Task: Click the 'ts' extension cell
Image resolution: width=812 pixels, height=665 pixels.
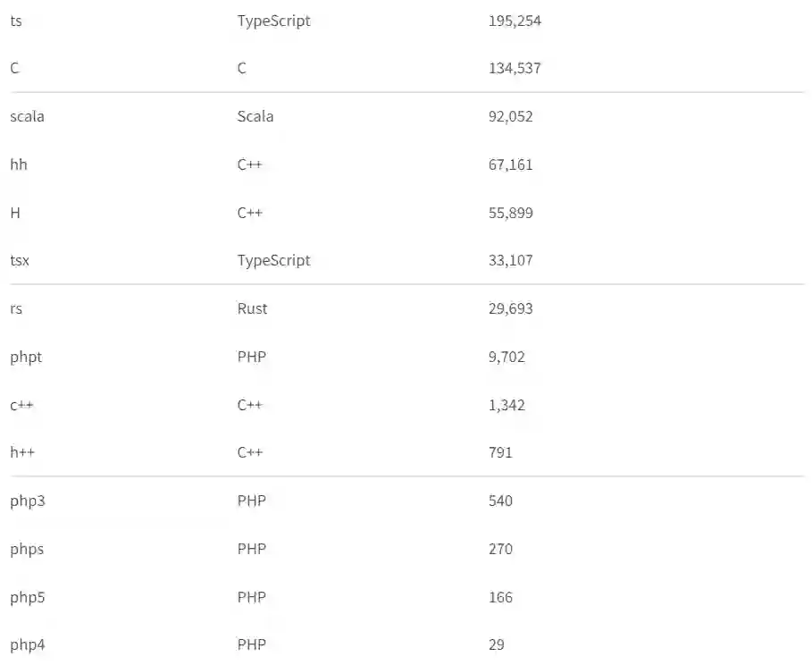Action: click(17, 21)
